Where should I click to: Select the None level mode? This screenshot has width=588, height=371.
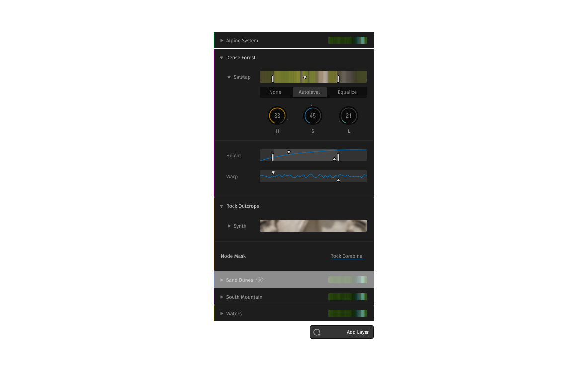275,92
